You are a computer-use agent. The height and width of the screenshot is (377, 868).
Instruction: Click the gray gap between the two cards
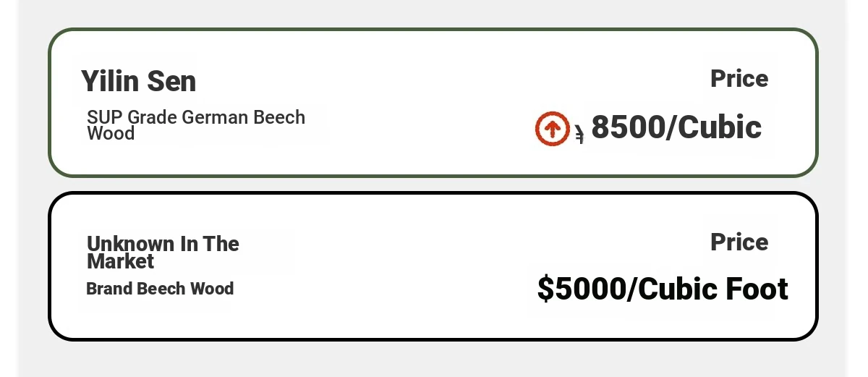click(x=433, y=185)
